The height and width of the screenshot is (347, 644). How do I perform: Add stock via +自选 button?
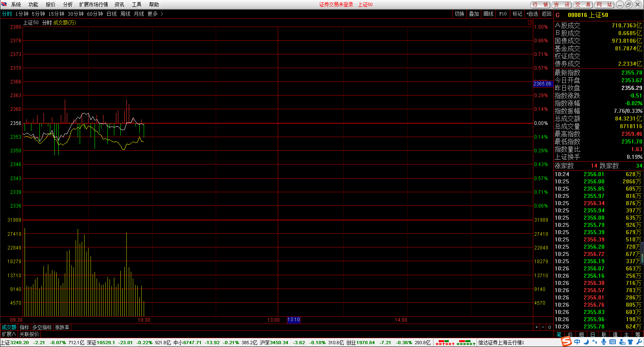(532, 14)
